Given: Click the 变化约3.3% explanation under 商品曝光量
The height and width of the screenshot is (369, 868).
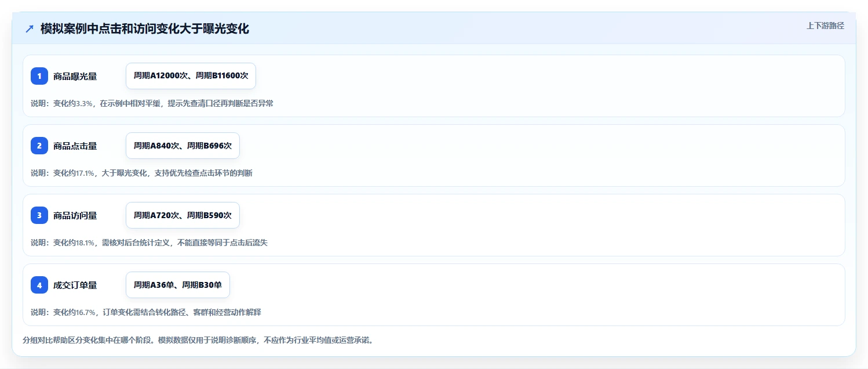Looking at the screenshot, I should 152,103.
